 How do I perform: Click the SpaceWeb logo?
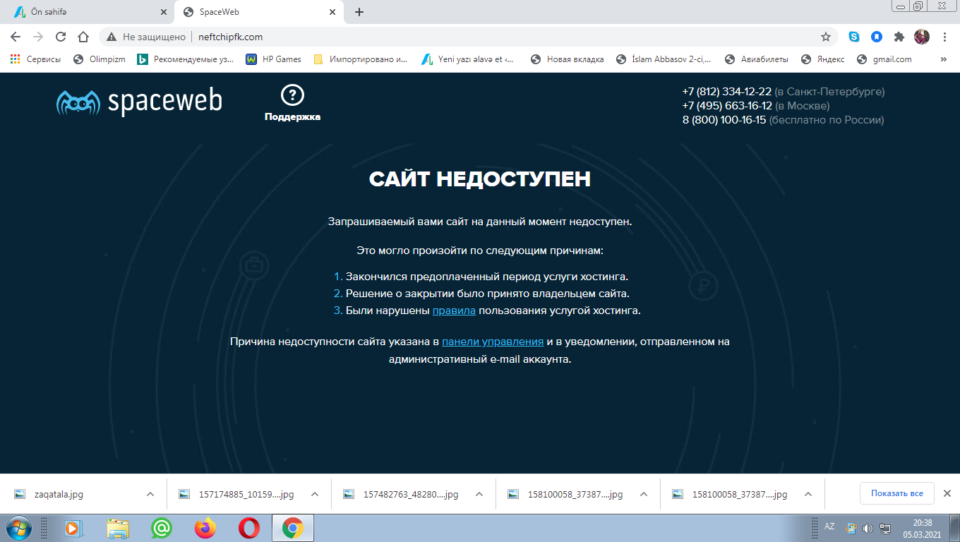[x=139, y=101]
